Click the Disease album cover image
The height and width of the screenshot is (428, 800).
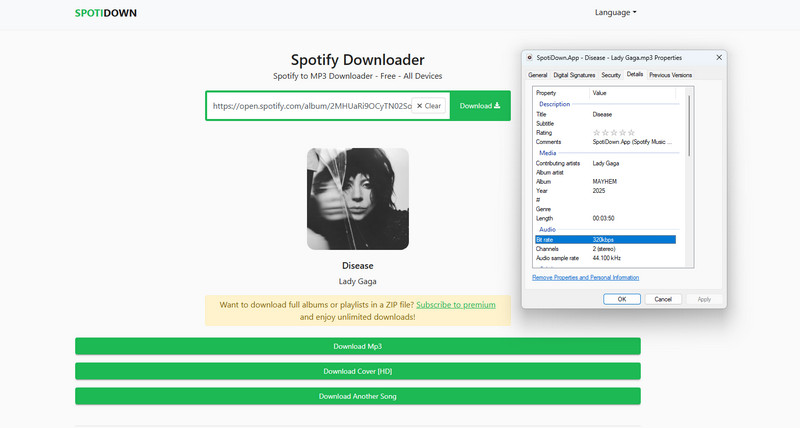pos(358,199)
